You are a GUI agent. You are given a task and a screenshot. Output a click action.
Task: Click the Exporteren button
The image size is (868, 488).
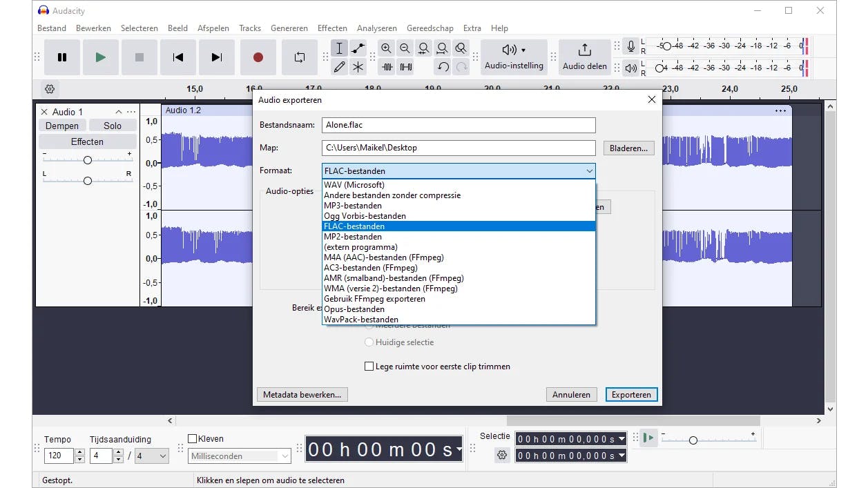click(631, 395)
